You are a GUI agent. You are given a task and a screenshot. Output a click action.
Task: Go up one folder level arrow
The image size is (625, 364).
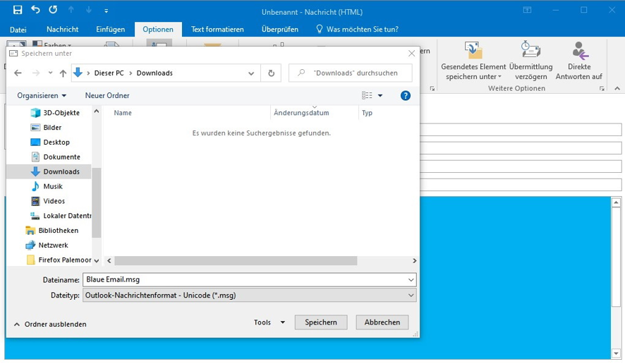coord(63,73)
